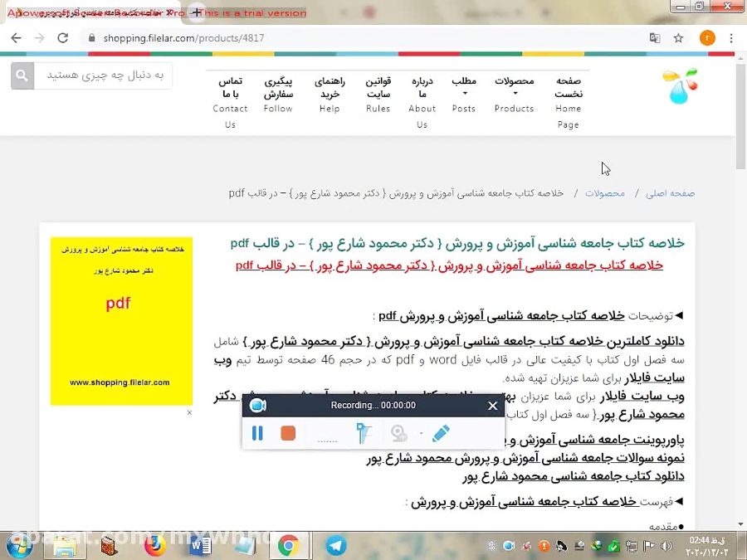Click the recorder's camera logo icon
The width and height of the screenshot is (747, 560).
257,405
